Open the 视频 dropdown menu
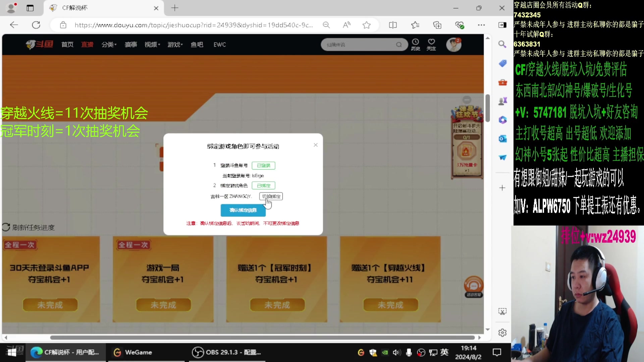This screenshot has height=362, width=644. [152, 44]
